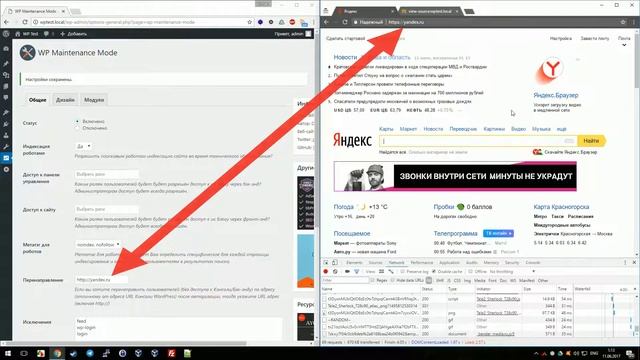Image resolution: width=640 pixels, height=360 pixels.
Task: Click the Yandex search input field
Action: point(478,141)
